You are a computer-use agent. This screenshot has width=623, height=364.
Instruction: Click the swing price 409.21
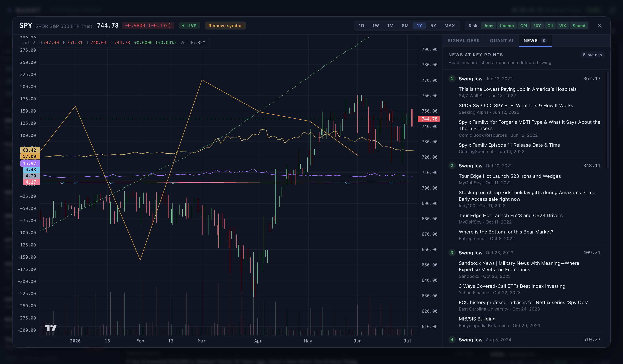[x=592, y=253]
